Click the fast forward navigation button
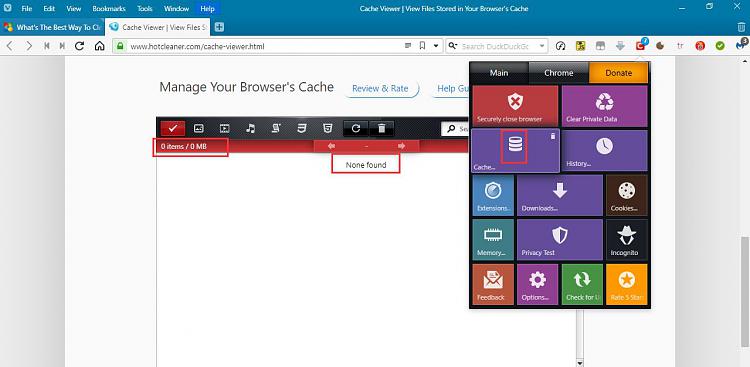The height and width of the screenshot is (367, 750). pos(62,46)
